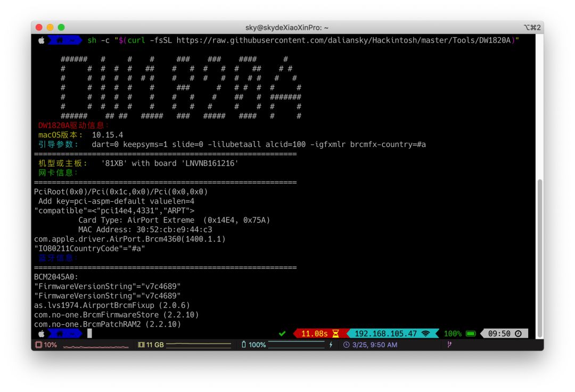
Task: Click the red DW1820A driver info heading
Action: (x=73, y=125)
